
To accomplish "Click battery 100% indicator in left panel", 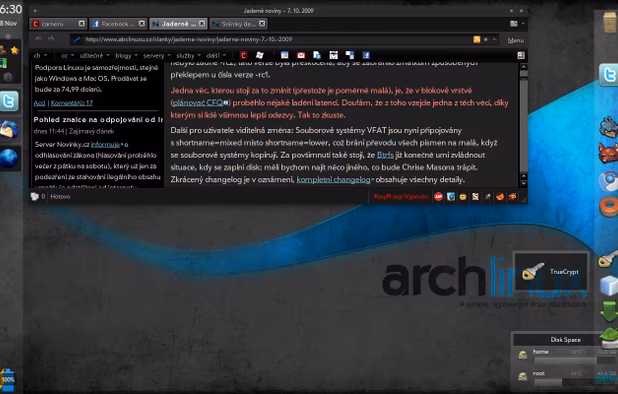I will [x=7, y=380].
